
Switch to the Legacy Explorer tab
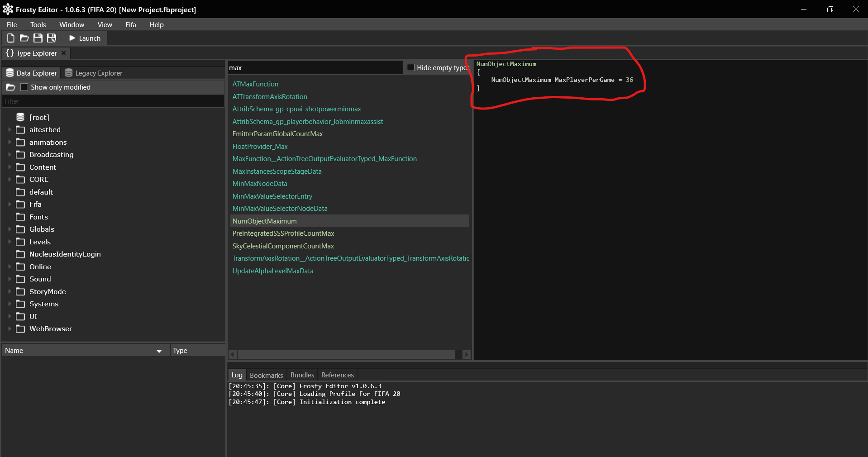click(x=94, y=73)
